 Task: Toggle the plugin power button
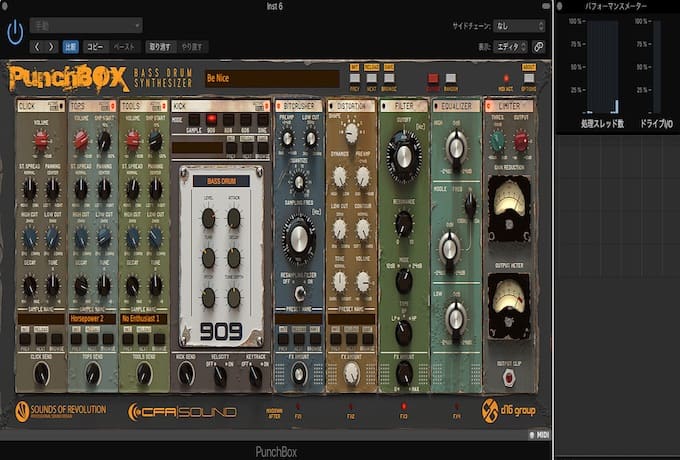(x=15, y=33)
